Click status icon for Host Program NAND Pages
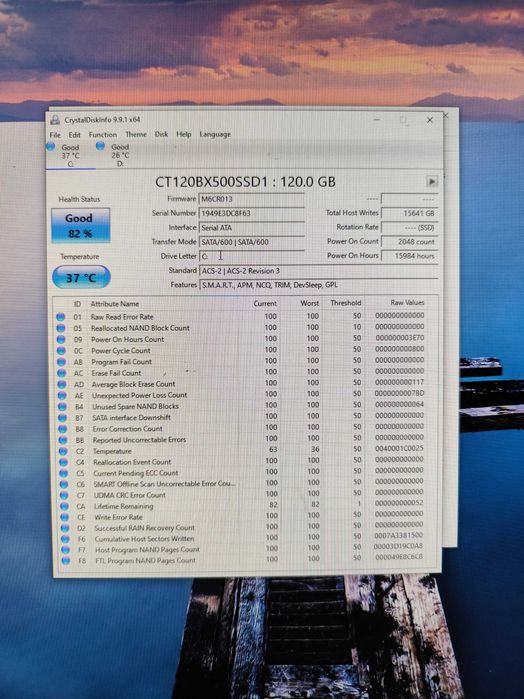Image resolution: width=524 pixels, height=699 pixels. pyautogui.click(x=66, y=550)
